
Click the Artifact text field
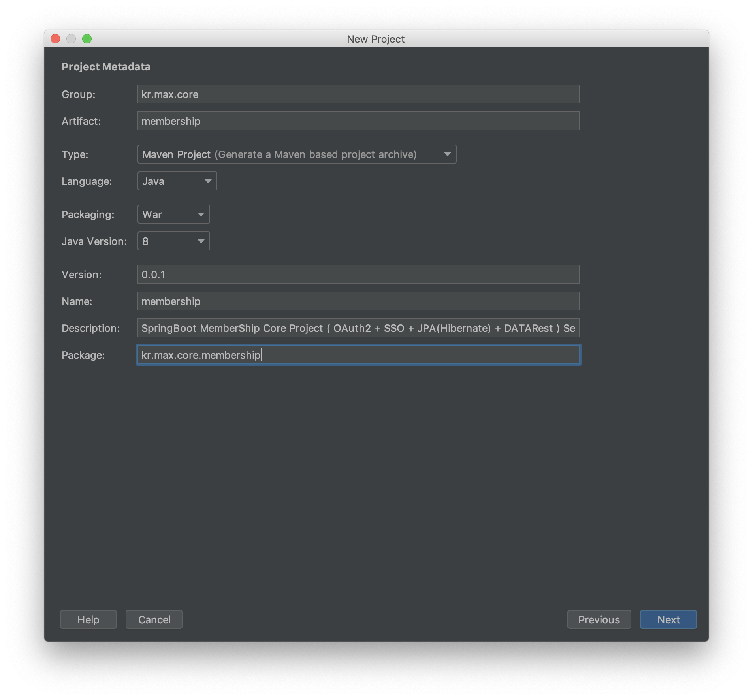358,121
